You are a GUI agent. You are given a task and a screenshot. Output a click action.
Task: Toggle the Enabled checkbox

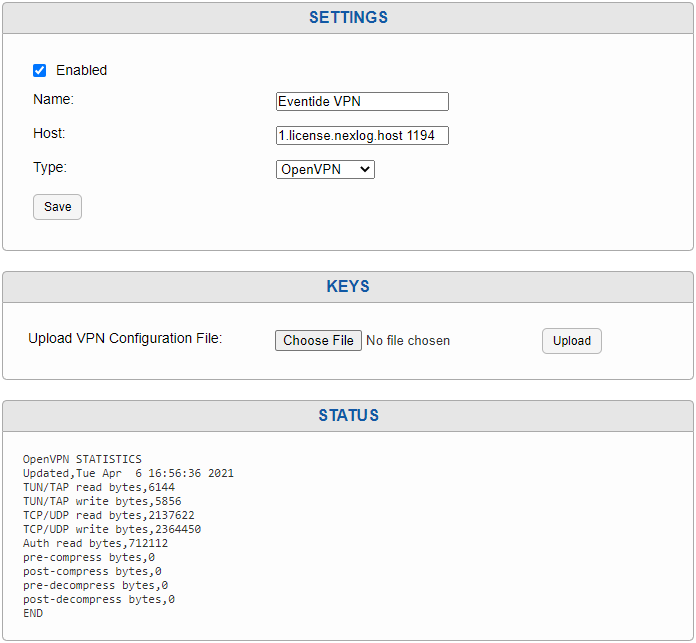(x=40, y=70)
